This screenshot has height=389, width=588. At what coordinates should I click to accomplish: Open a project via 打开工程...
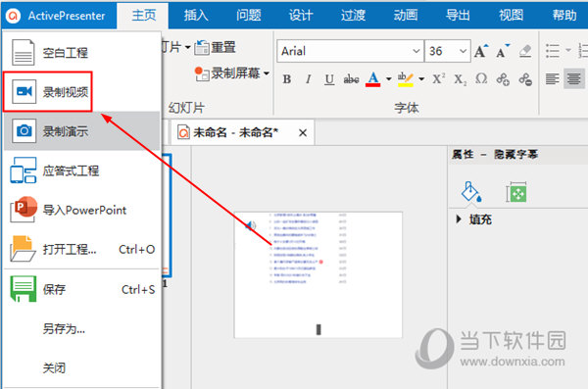click(81, 249)
